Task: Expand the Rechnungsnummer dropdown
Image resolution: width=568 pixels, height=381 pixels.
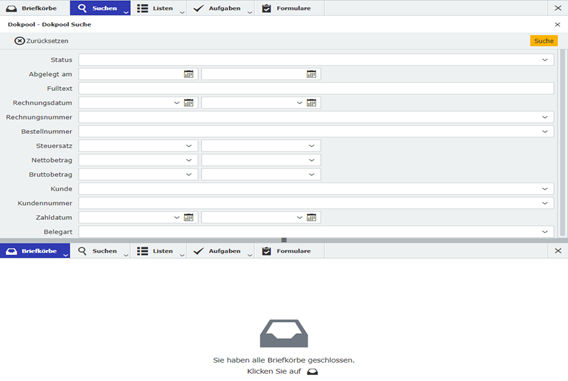Action: [544, 117]
